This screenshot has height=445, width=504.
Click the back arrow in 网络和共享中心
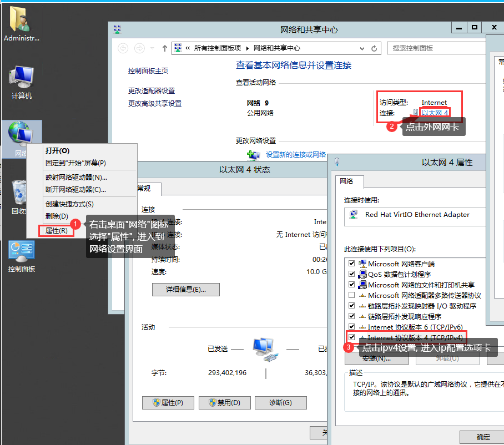(123, 48)
